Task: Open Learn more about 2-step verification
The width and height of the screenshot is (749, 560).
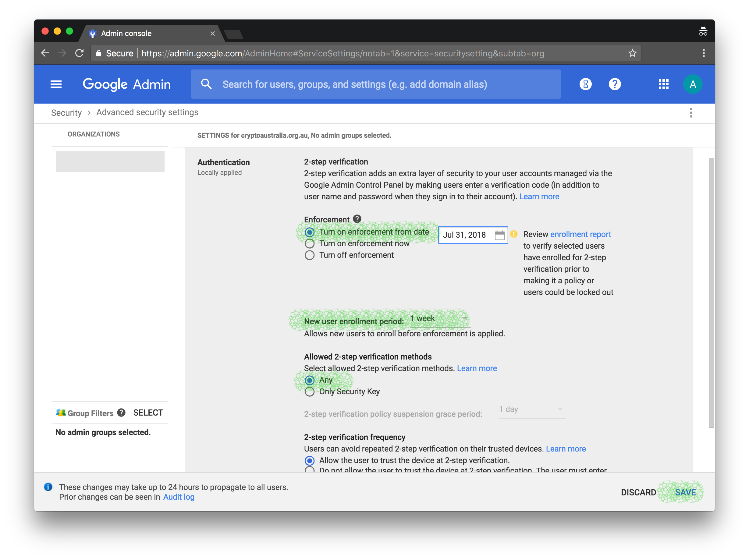Action: [x=539, y=197]
